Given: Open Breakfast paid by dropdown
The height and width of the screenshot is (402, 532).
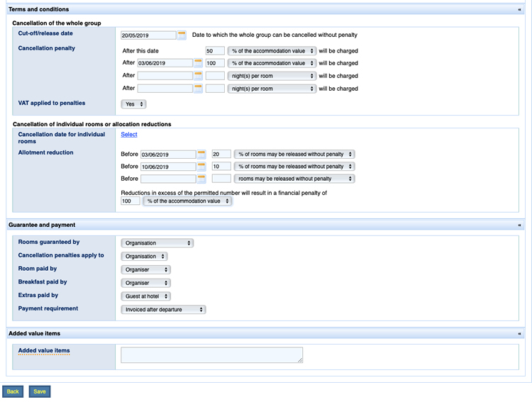Looking at the screenshot, I should 145,283.
